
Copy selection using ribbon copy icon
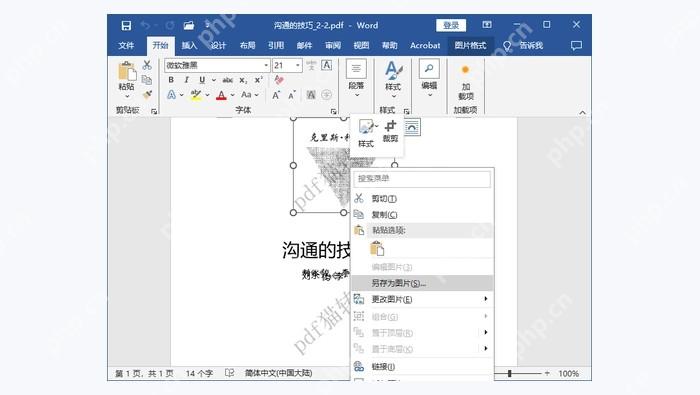coord(147,80)
